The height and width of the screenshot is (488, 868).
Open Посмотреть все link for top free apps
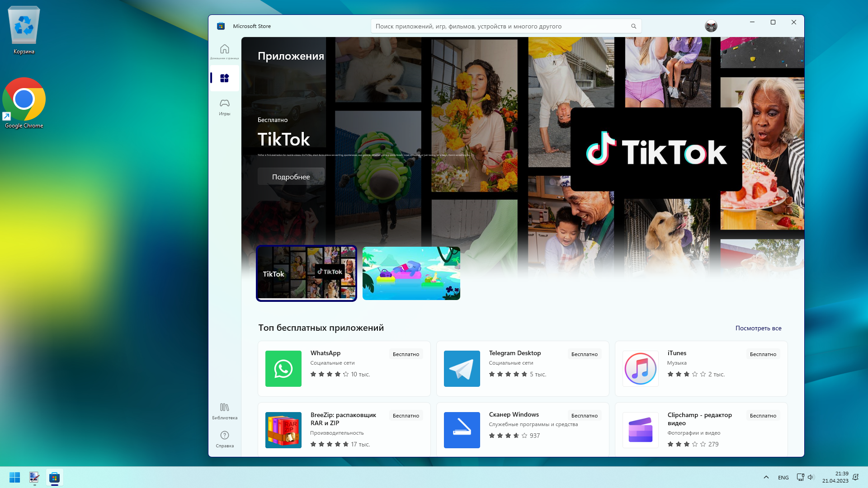tap(758, 328)
